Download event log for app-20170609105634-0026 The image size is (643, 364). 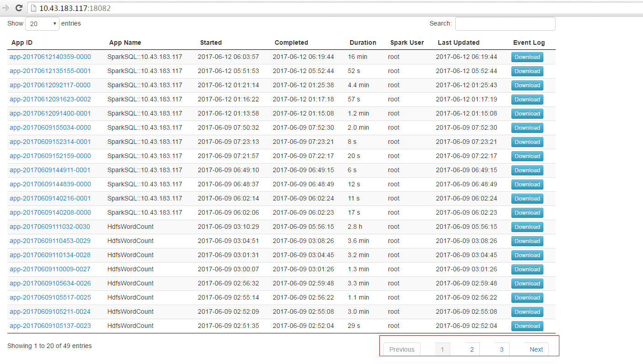click(527, 284)
